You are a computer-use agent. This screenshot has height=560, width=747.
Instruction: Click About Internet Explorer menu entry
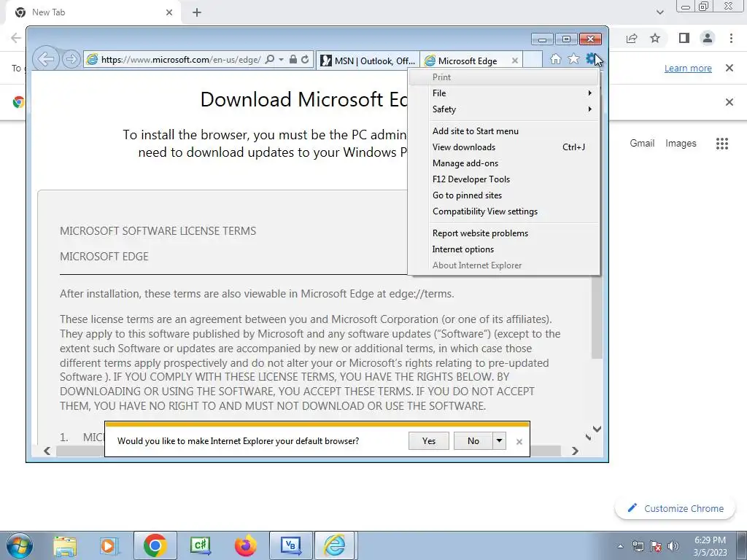click(x=503, y=265)
